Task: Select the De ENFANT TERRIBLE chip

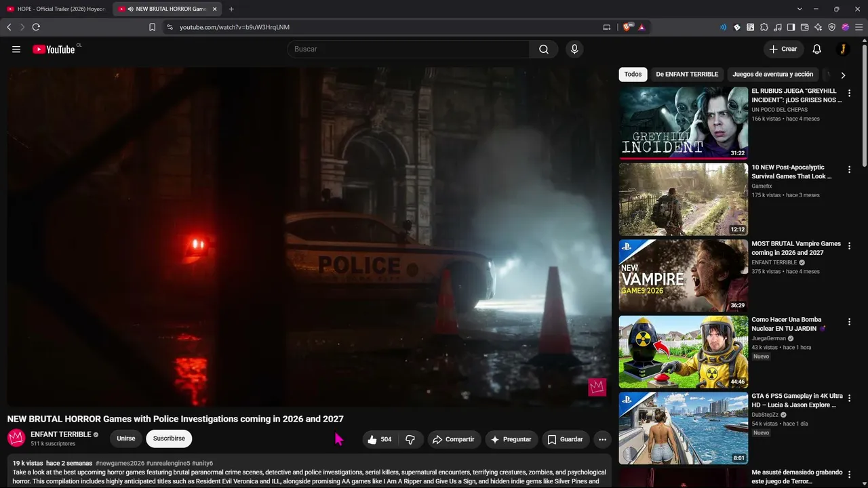Action: (687, 75)
